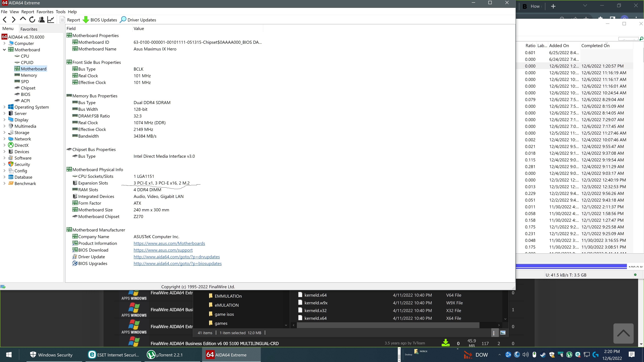This screenshot has height=362, width=644.
Task: Click the Report toolbar button
Action: pyautogui.click(x=70, y=20)
